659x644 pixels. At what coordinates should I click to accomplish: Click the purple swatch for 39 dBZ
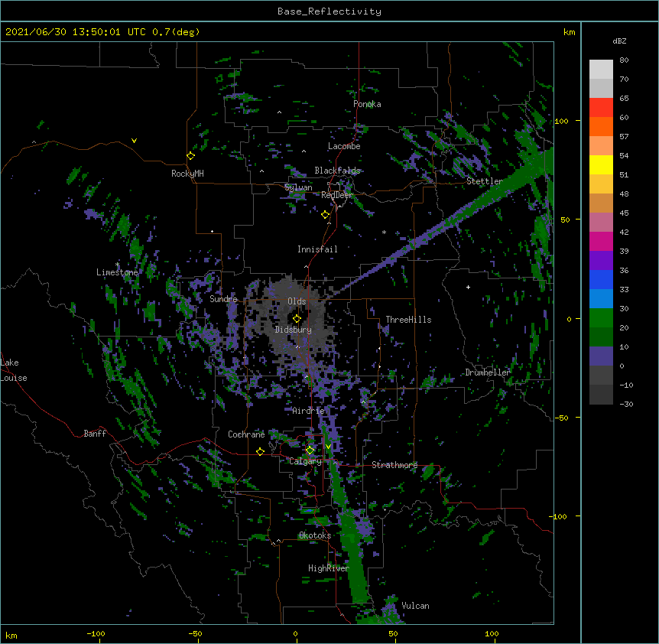coord(601,261)
